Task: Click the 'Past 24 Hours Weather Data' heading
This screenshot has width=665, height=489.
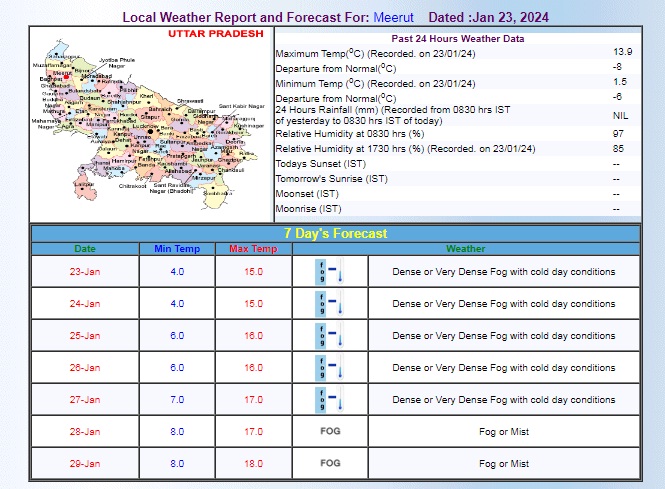Action: click(x=458, y=39)
